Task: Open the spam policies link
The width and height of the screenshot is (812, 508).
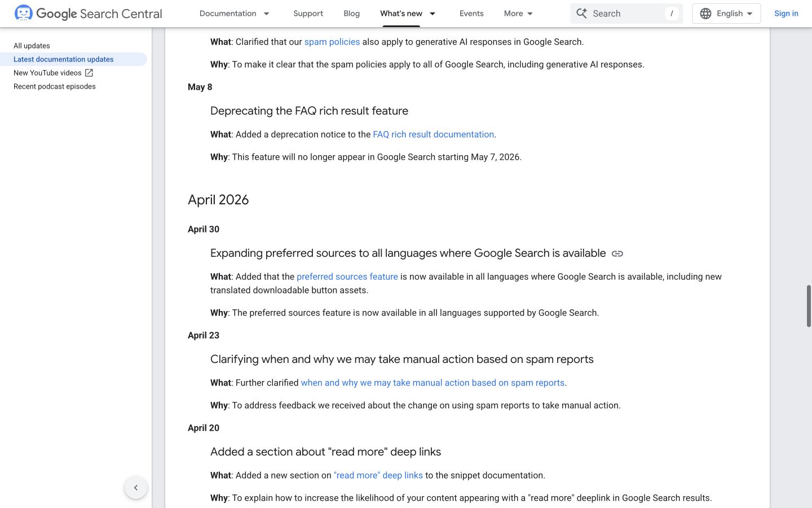Action: [332, 42]
